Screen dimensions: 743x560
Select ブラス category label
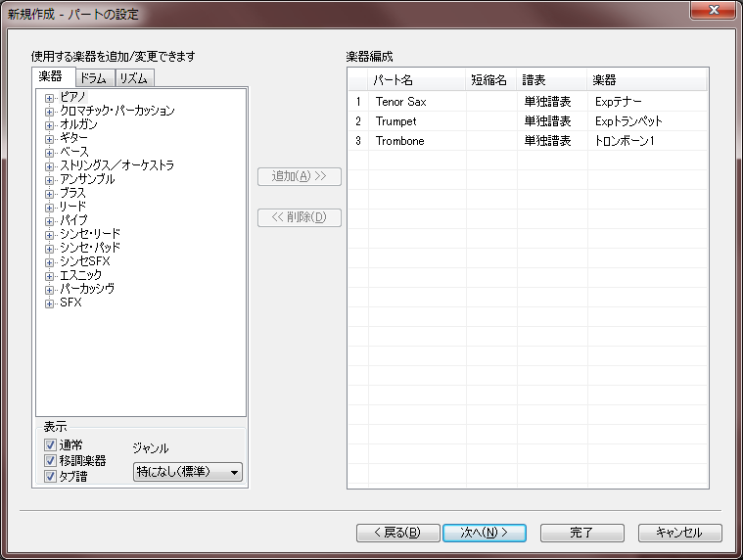pyautogui.click(x=73, y=193)
